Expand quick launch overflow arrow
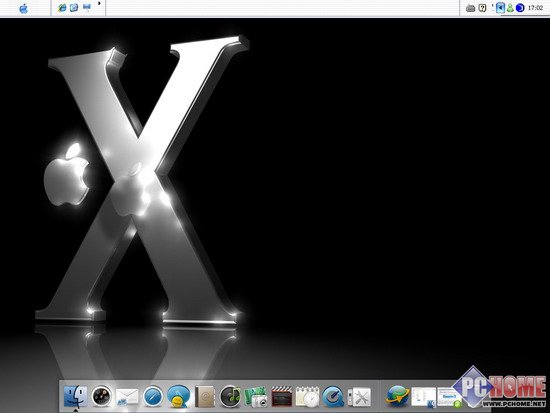 click(99, 4)
